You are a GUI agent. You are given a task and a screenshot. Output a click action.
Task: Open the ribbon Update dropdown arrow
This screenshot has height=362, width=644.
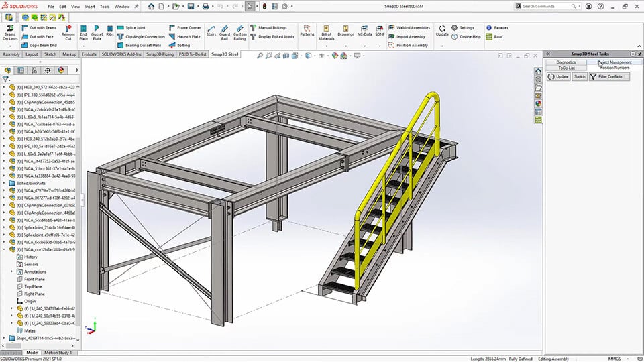(x=442, y=46)
